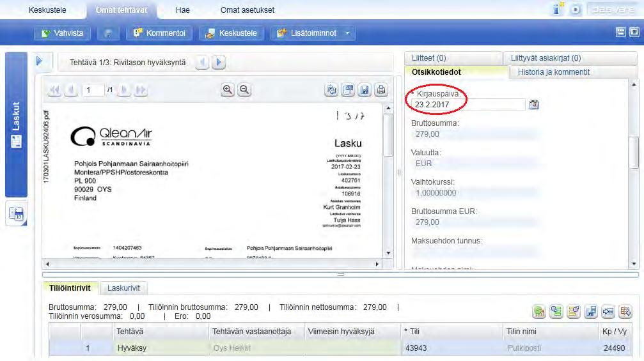The image size is (644, 361).
Task: Click the Tehtävä column header
Action: pos(161,332)
